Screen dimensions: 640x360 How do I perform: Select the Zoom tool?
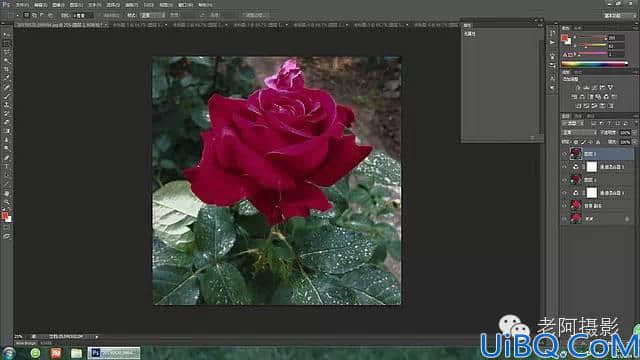click(6, 202)
